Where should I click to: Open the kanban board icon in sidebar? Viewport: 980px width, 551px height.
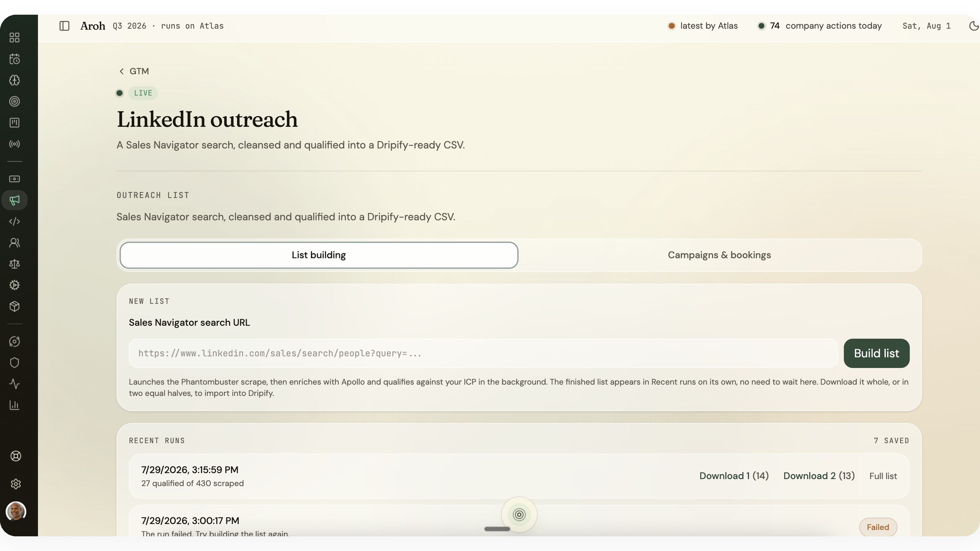(14, 122)
